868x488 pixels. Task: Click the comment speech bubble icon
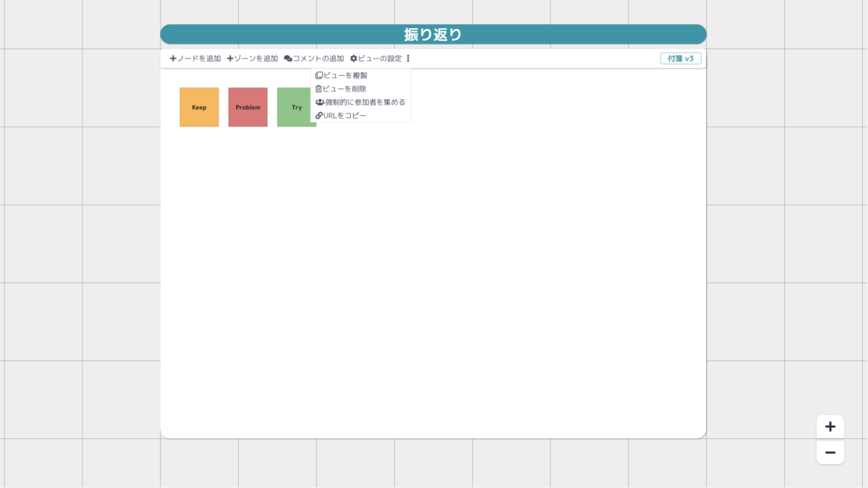point(287,59)
